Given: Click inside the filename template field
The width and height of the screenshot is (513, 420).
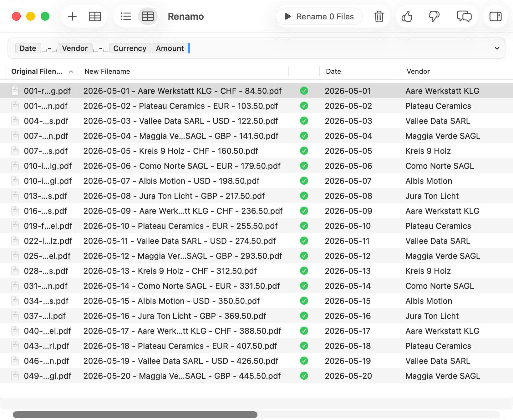Looking at the screenshot, I should point(256,48).
